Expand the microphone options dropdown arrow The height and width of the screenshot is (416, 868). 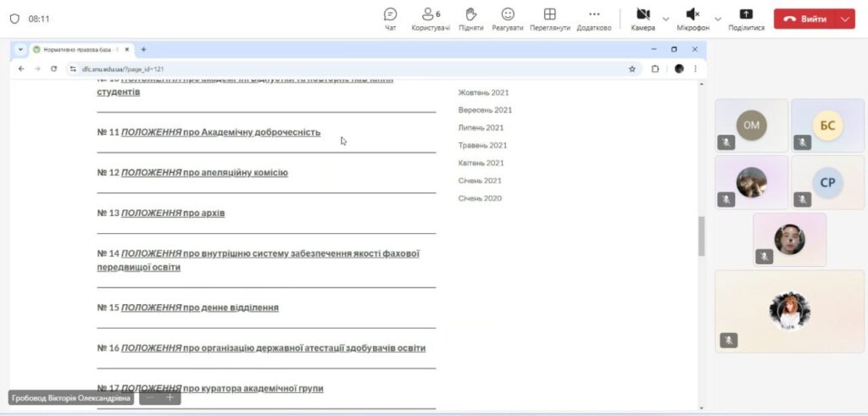[718, 19]
